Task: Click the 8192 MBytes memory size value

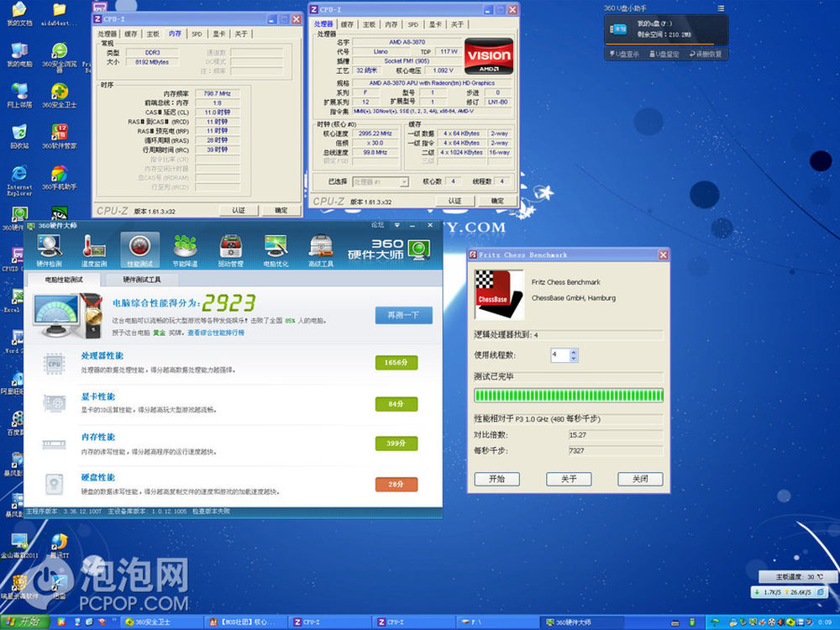Action: (x=152, y=62)
